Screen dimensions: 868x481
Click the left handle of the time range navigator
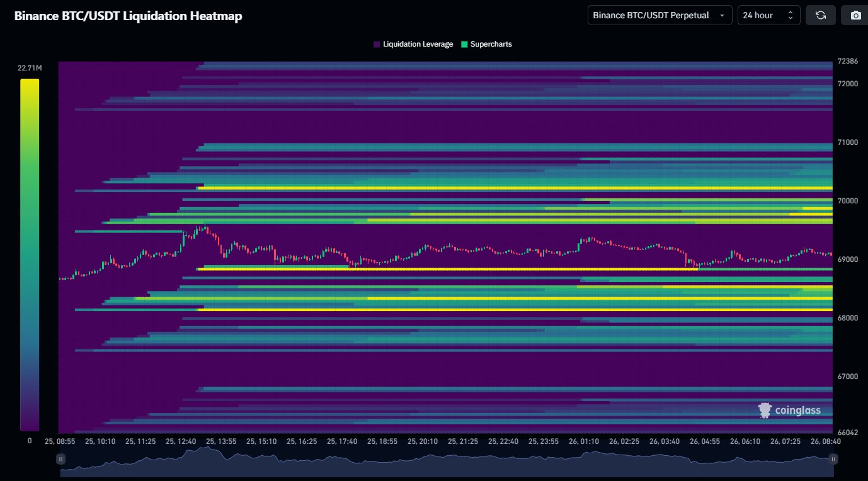(x=60, y=460)
